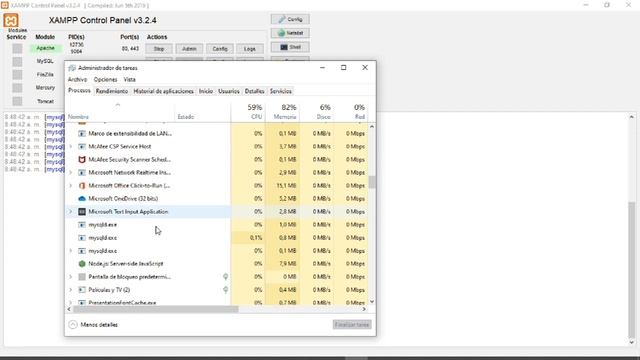Click icon of mysqld.exe using 0,1 MB
The image size is (640, 360).
pyautogui.click(x=82, y=251)
